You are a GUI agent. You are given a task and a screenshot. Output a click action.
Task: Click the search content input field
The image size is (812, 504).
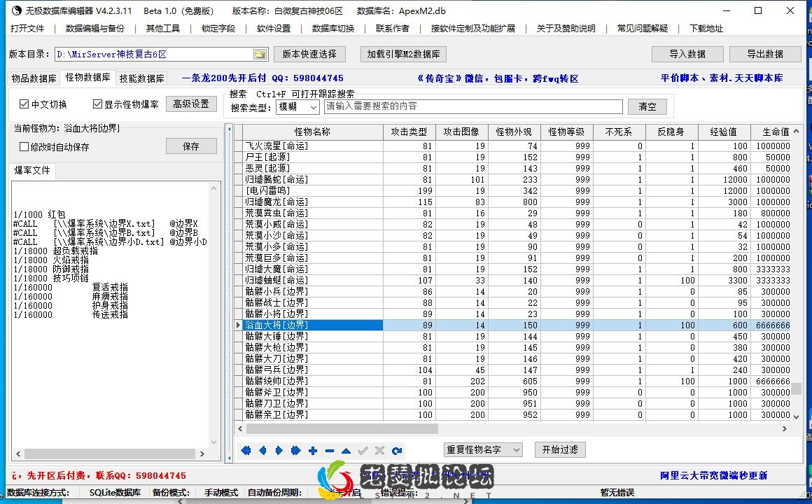tap(473, 106)
